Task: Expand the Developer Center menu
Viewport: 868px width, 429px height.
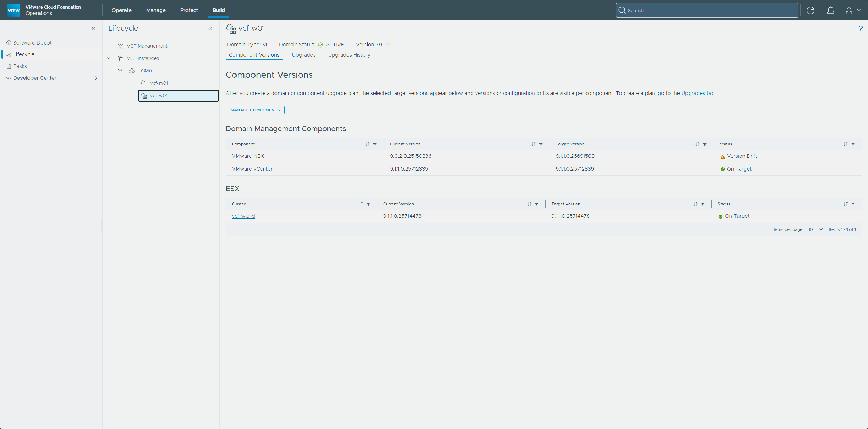Action: click(x=96, y=78)
